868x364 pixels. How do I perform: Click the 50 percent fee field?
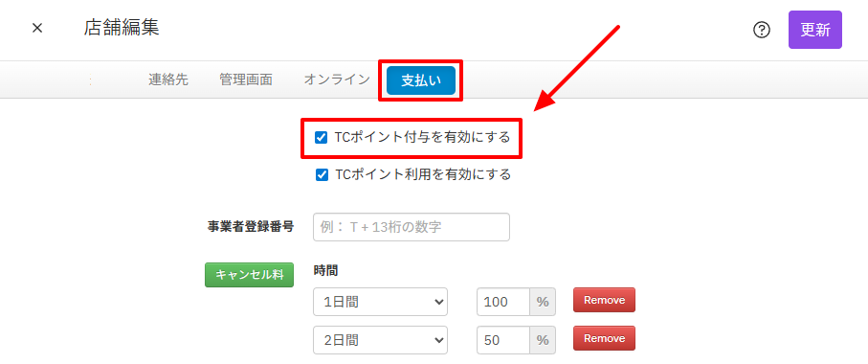point(503,340)
